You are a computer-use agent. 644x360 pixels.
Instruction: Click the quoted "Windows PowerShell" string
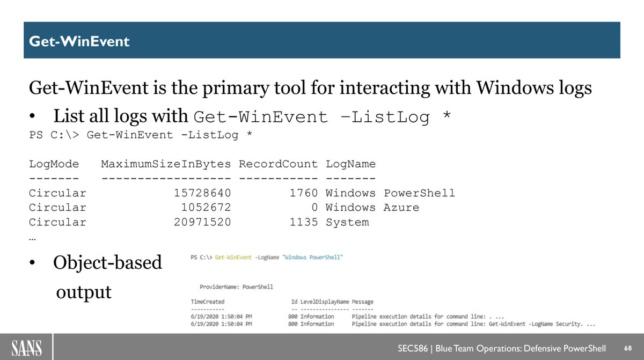(314, 258)
